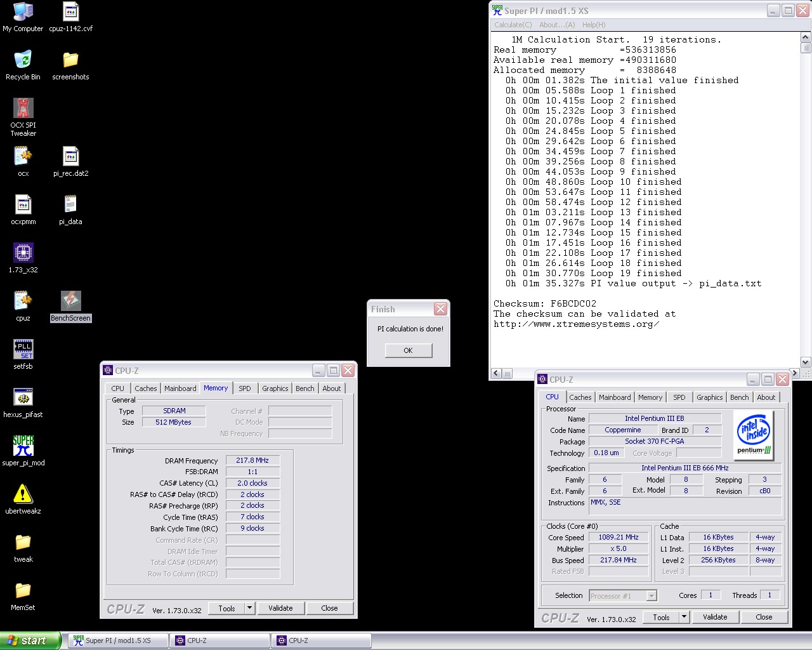
Task: Switch to Bench tab in processor CPU-Z window
Action: pos(740,397)
